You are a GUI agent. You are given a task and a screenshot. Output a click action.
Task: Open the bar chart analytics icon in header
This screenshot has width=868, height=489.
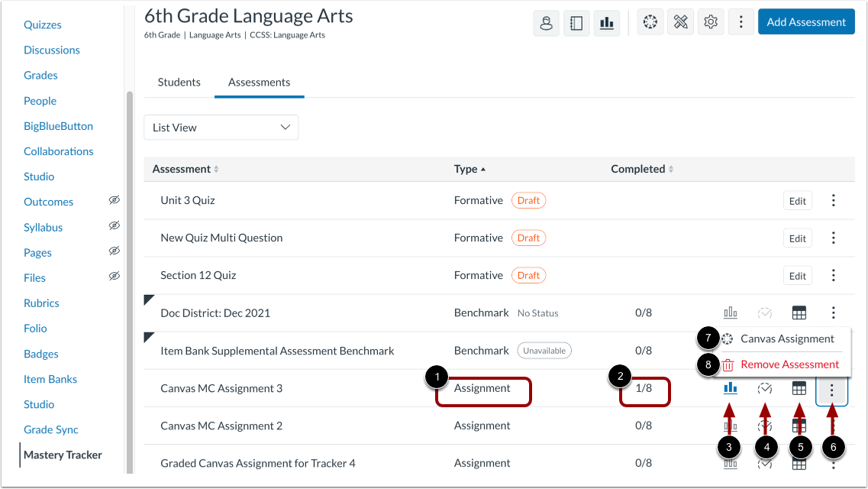[x=607, y=22]
